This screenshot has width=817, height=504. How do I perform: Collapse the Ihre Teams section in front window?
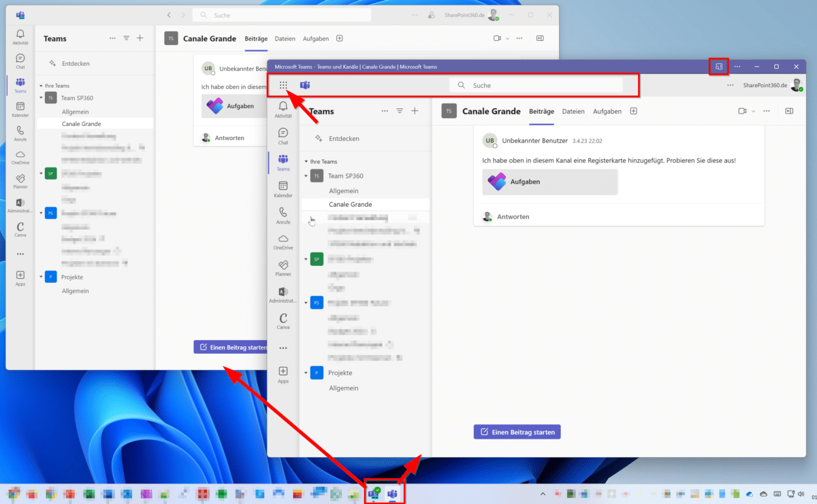pyautogui.click(x=306, y=162)
